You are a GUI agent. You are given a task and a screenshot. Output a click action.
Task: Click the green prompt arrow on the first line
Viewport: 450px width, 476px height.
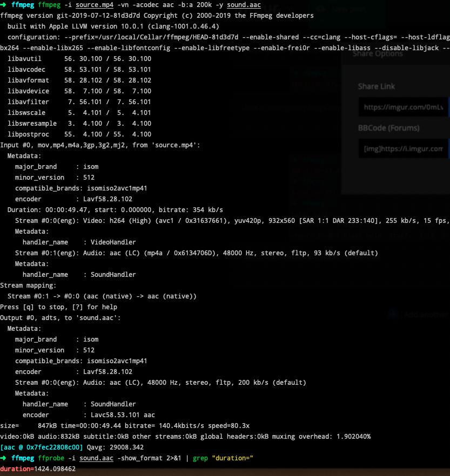tap(3, 4)
